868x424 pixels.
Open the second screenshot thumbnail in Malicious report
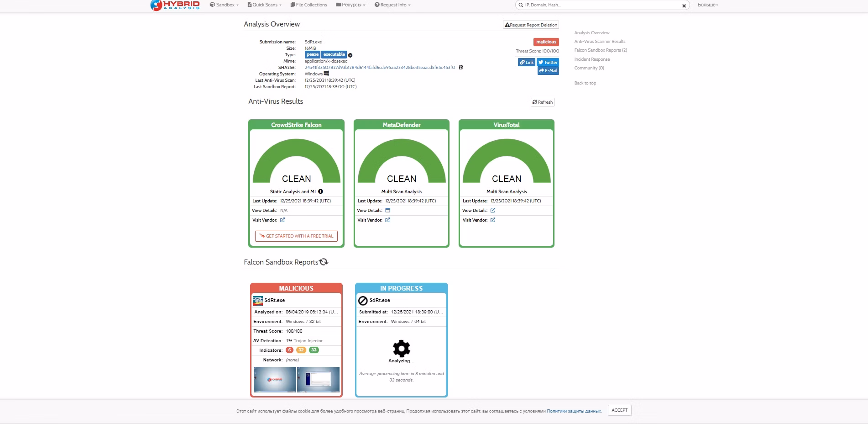coord(318,379)
